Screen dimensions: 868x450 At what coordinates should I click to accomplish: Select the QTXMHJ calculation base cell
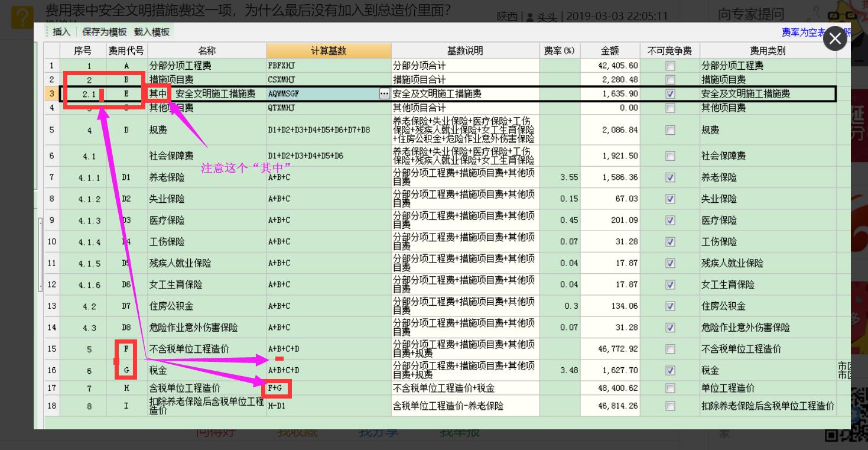pos(329,108)
